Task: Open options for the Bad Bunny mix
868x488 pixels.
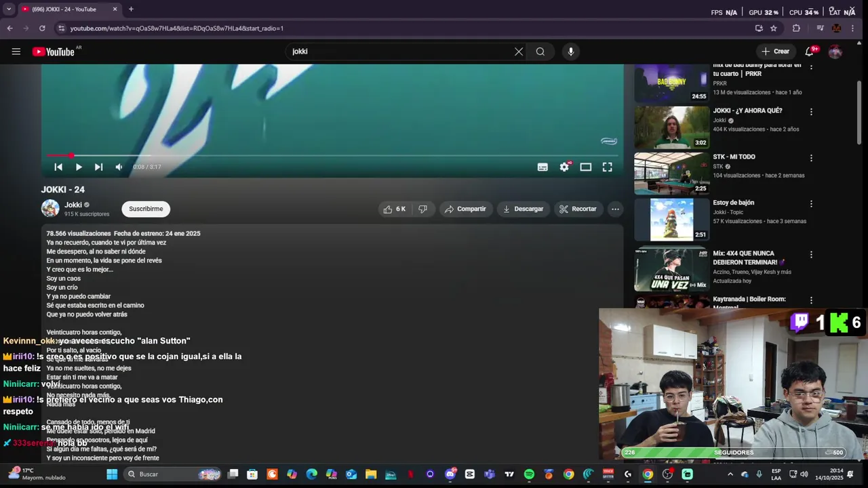Action: pyautogui.click(x=811, y=67)
